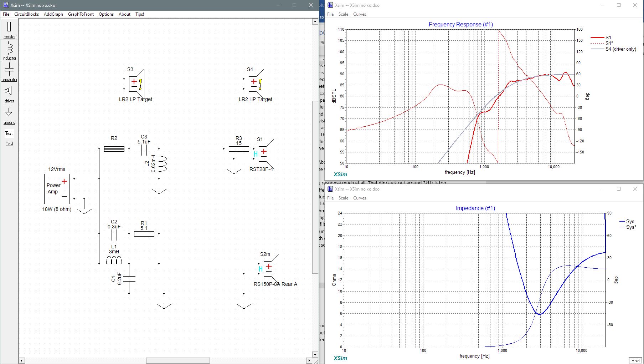This screenshot has height=364, width=644.
Task: Open the Tips! menu
Action: 140,14
